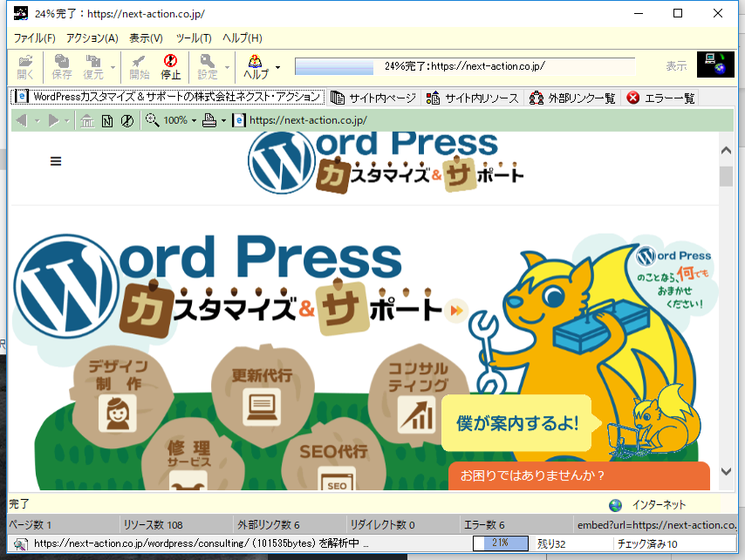Stop the scan with the 停止 icon
The height and width of the screenshot is (560, 745).
171,67
